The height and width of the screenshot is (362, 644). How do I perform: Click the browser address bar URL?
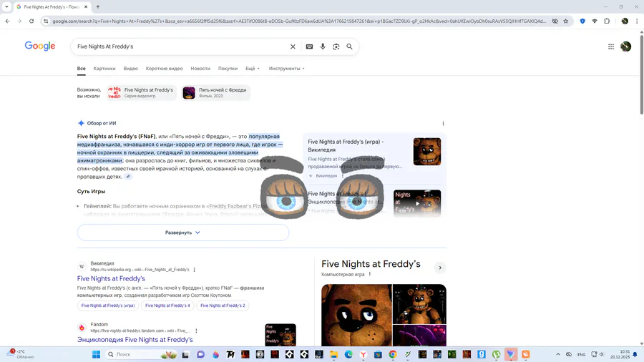click(x=299, y=21)
